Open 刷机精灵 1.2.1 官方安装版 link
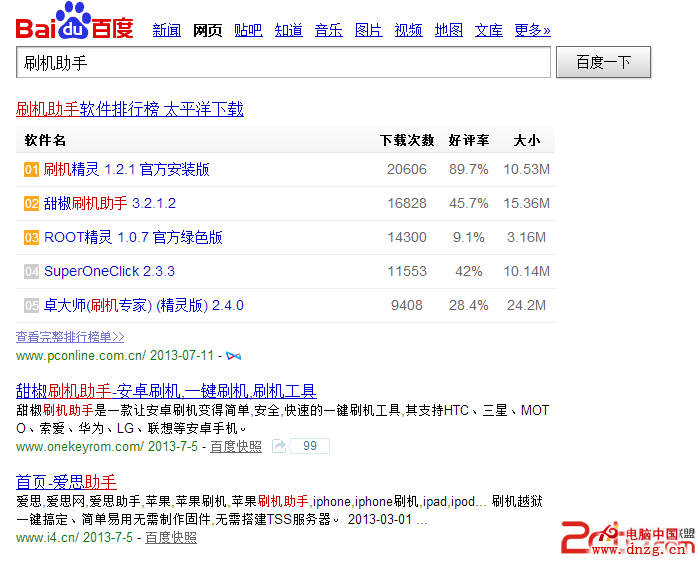The width and height of the screenshot is (698, 564). pyautogui.click(x=126, y=169)
